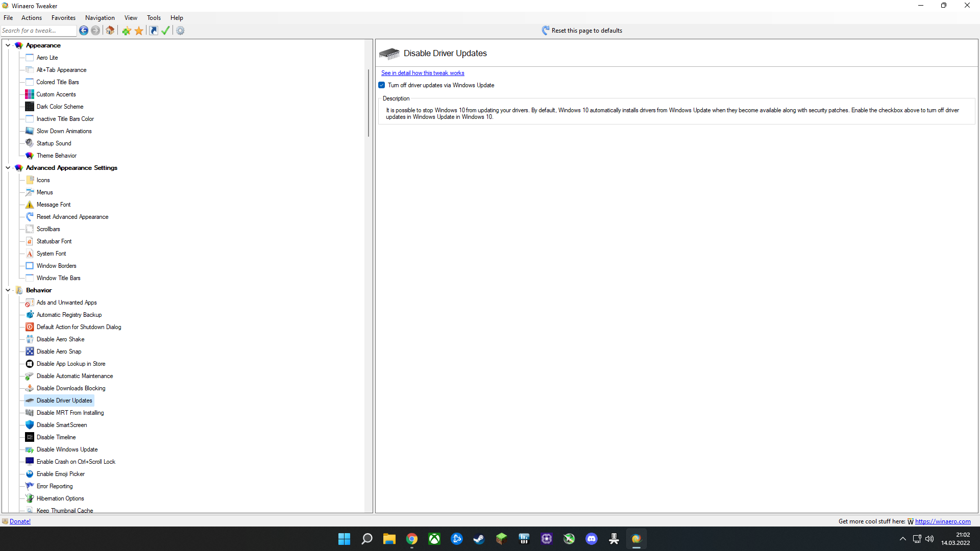Image resolution: width=980 pixels, height=551 pixels.
Task: Uncheck Turn off driver updates via Windows Update
Action: coord(382,85)
